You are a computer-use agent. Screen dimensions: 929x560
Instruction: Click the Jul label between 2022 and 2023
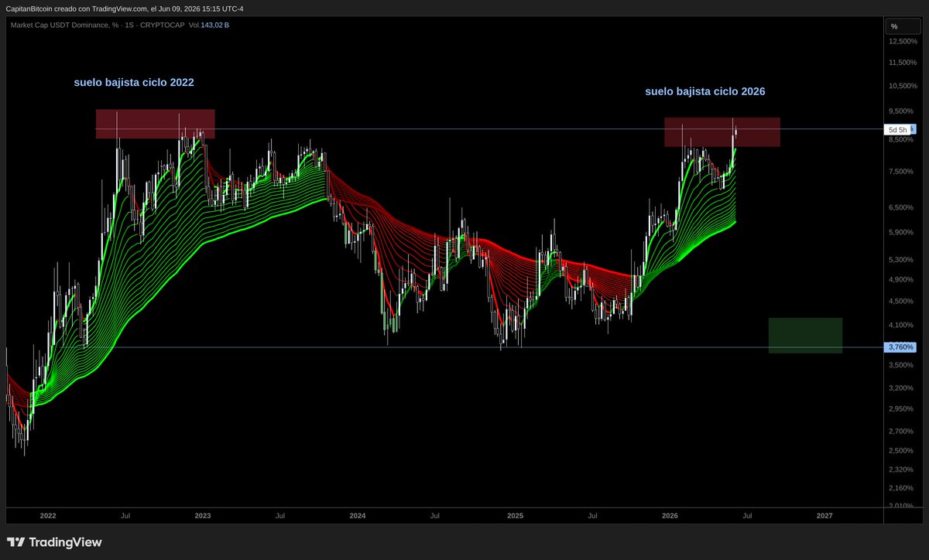(x=125, y=516)
